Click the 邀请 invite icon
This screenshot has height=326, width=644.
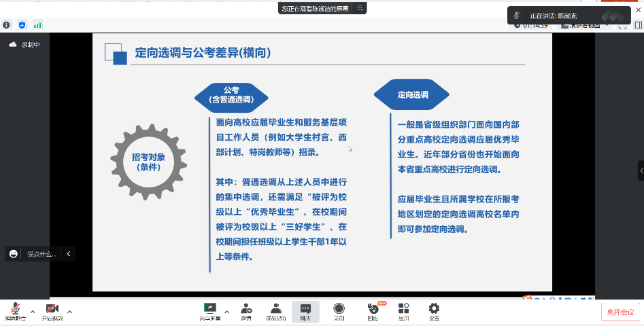pos(245,311)
